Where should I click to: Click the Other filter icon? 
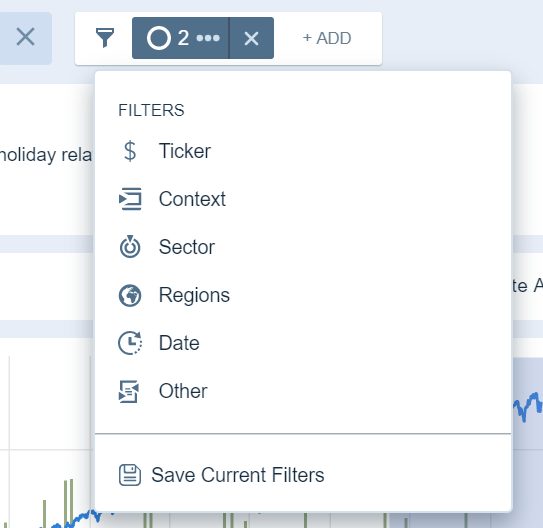point(129,391)
